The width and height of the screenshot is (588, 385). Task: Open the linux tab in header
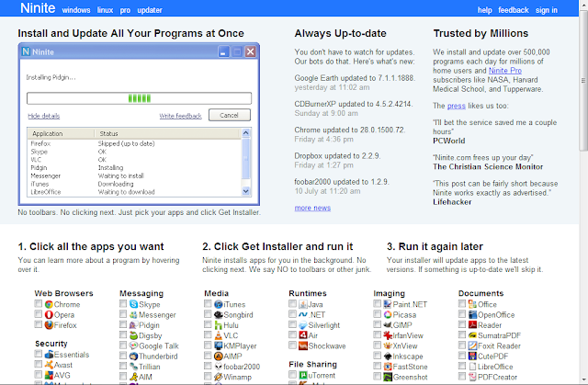point(105,10)
